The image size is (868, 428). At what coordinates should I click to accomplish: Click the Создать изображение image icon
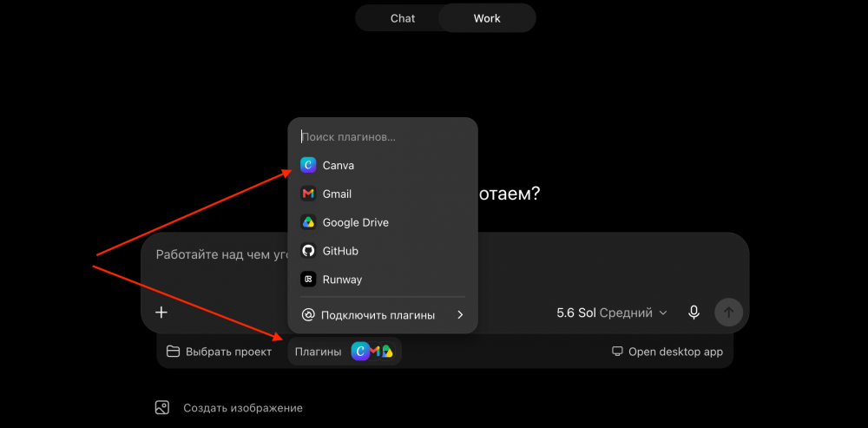(x=161, y=408)
